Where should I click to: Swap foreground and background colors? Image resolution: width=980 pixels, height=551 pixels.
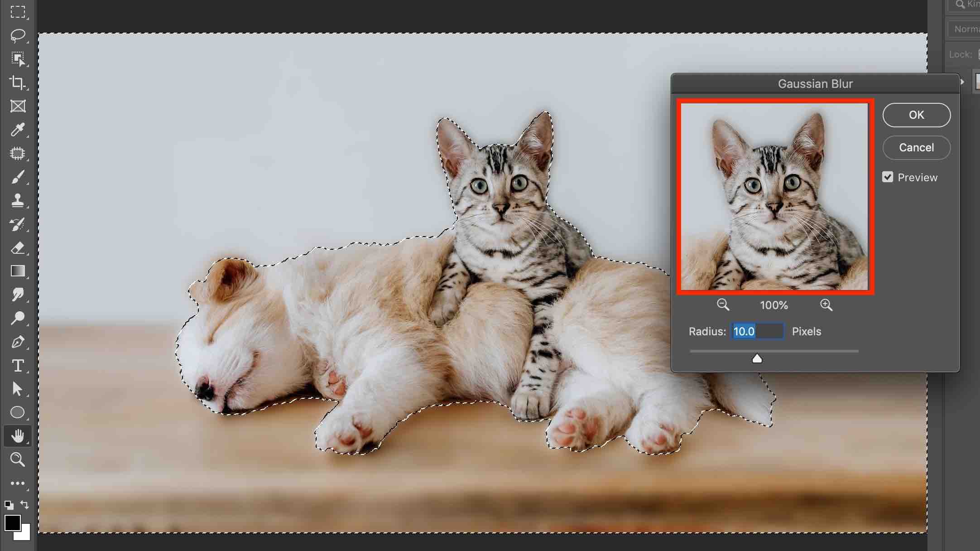point(25,504)
